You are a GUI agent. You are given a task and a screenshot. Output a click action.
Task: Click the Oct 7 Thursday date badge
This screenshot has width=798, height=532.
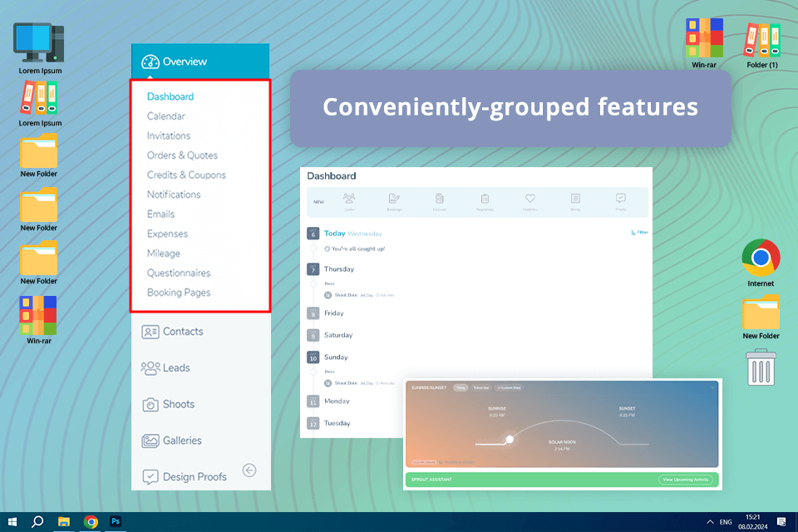[313, 268]
